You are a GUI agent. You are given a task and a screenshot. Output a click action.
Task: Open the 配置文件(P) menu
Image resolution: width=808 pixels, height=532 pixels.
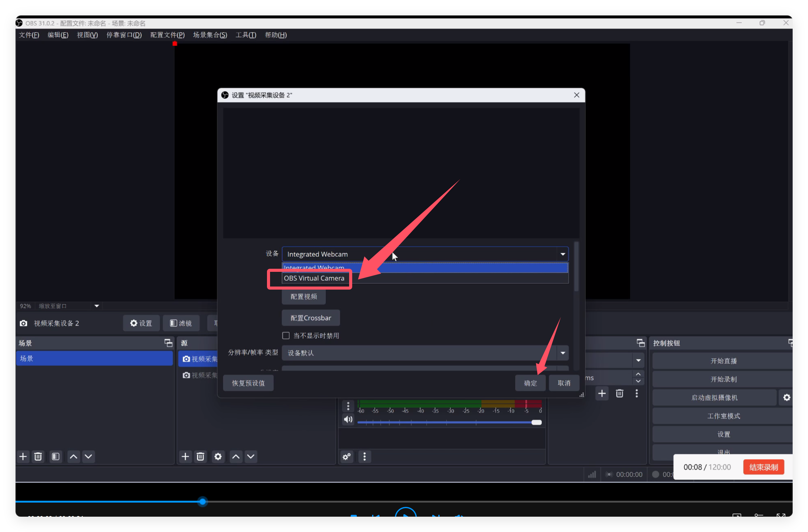[167, 35]
